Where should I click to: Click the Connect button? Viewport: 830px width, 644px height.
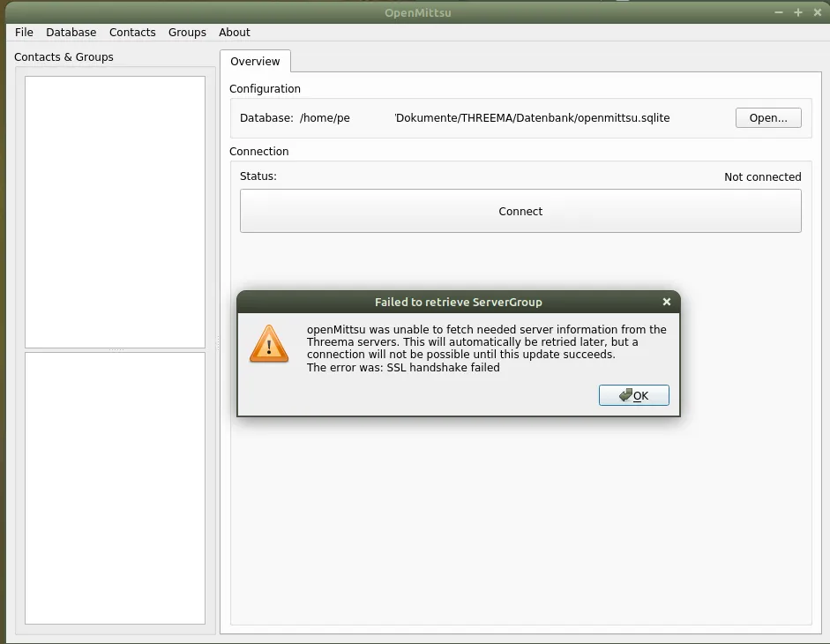pos(520,212)
